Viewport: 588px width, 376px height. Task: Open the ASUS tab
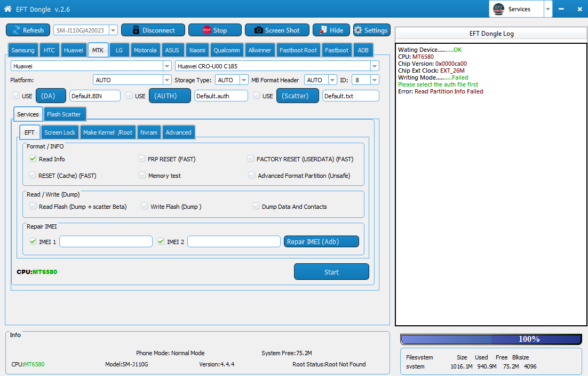[x=172, y=50]
